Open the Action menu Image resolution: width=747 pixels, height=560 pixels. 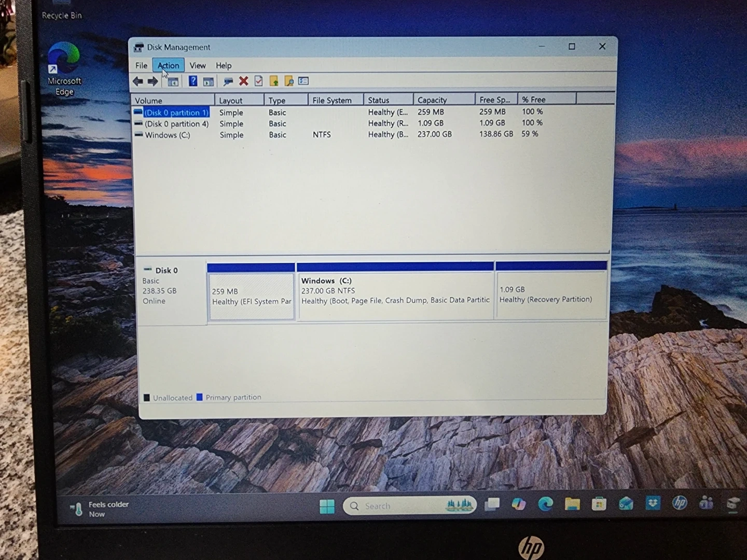click(x=168, y=65)
